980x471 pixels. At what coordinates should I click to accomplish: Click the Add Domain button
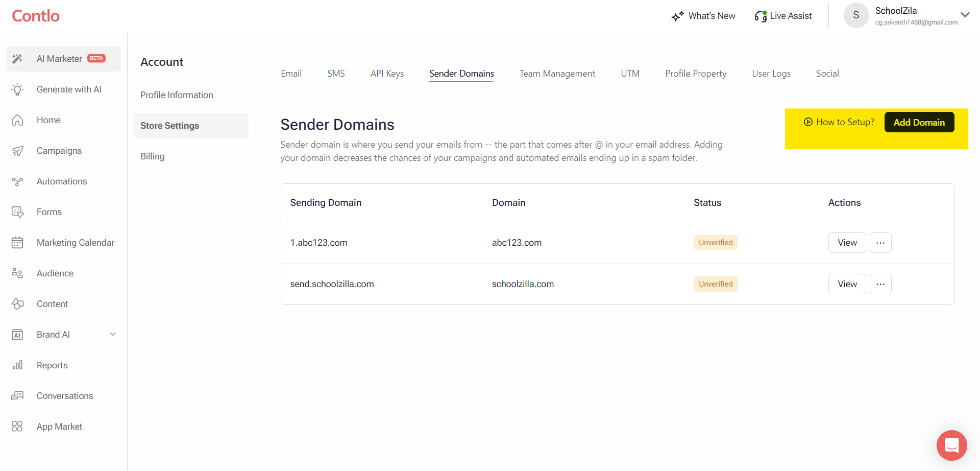[919, 122]
